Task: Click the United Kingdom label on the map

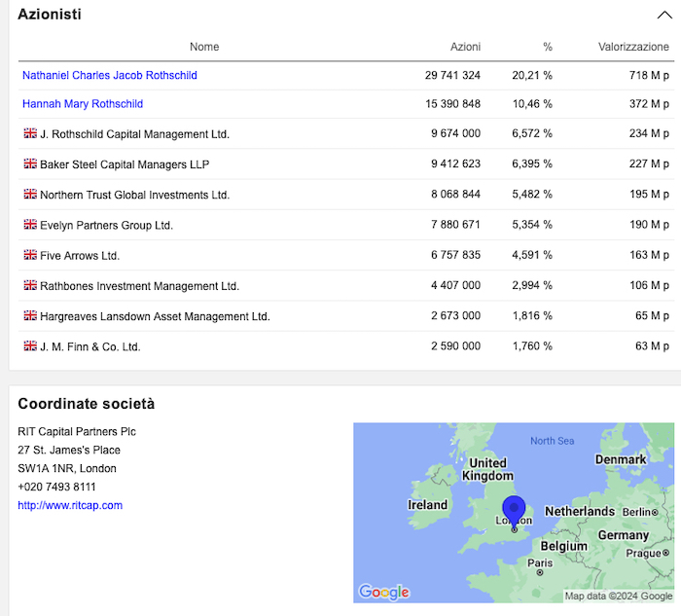Action: pyautogui.click(x=487, y=469)
